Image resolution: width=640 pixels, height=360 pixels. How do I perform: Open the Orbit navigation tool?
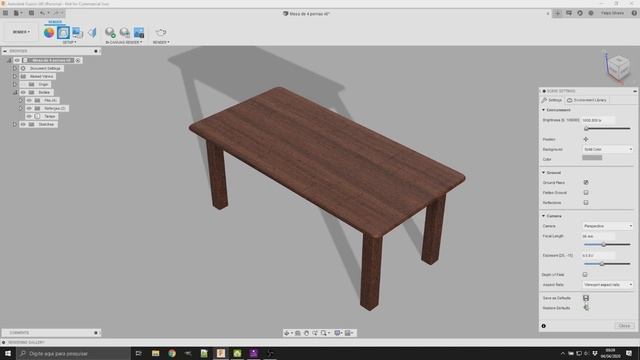[x=287, y=333]
